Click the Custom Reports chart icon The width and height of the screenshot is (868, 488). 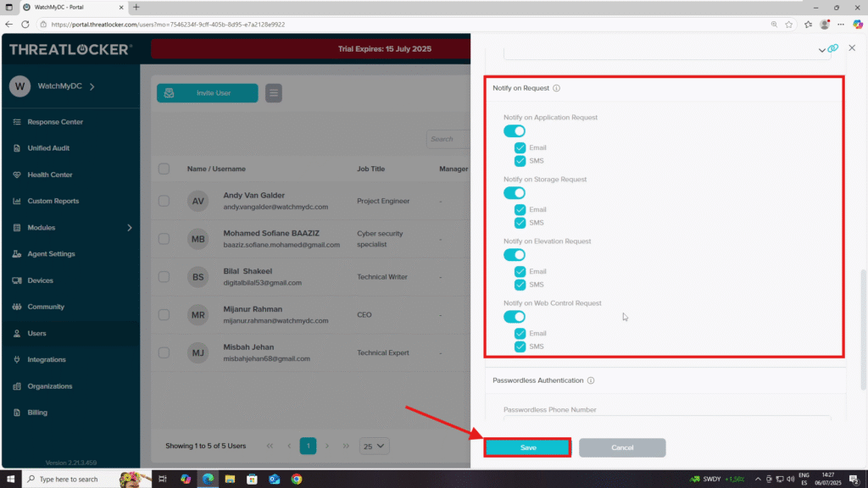coord(17,201)
